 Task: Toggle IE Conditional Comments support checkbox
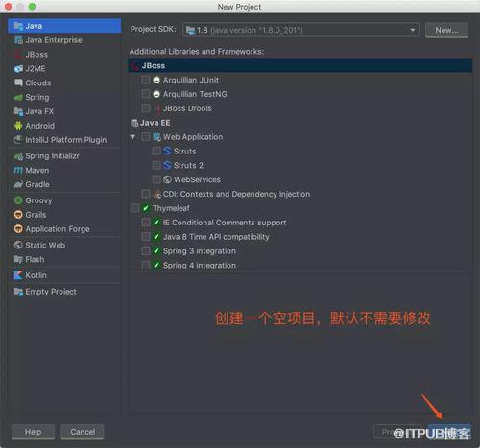[146, 223]
